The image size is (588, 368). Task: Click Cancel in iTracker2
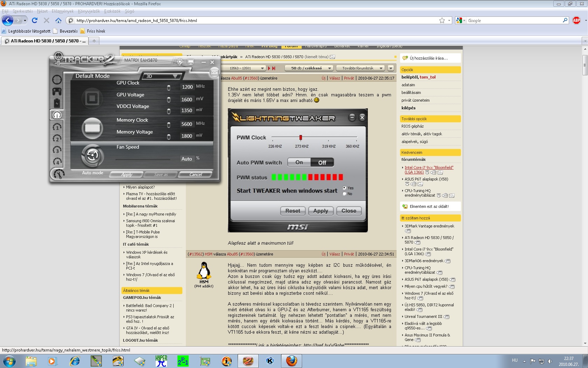(195, 175)
